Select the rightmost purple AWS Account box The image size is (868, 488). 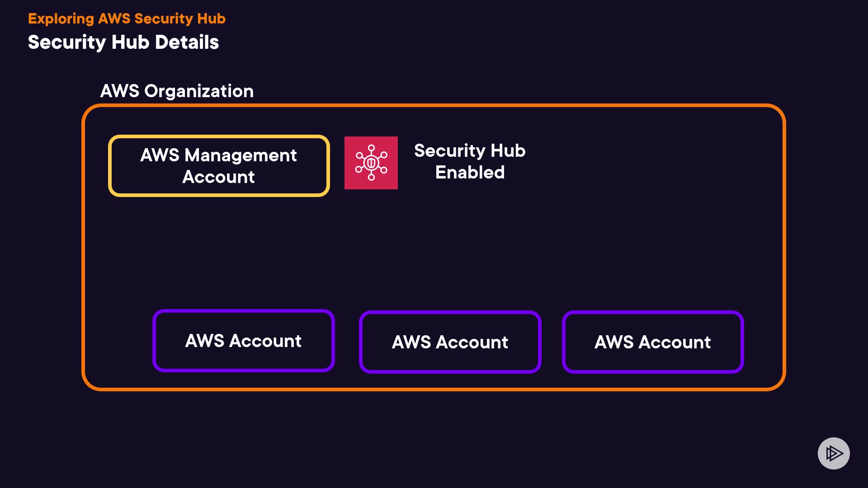point(652,342)
